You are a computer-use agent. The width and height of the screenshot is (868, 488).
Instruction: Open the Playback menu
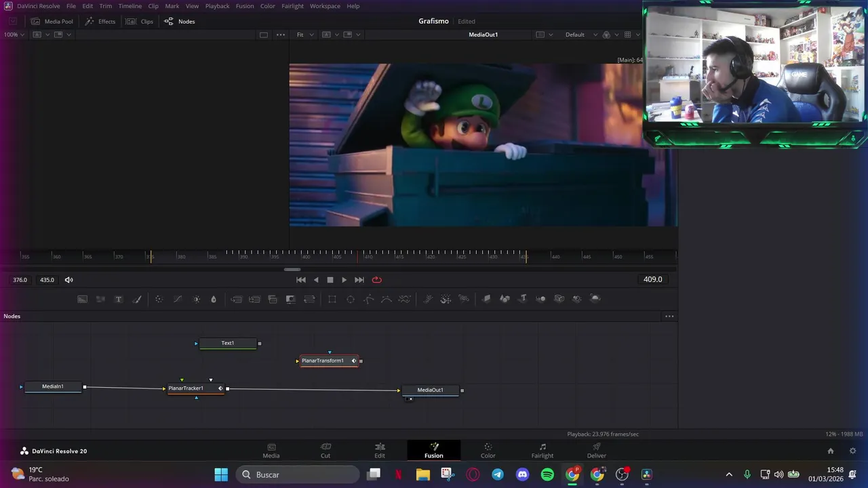218,6
